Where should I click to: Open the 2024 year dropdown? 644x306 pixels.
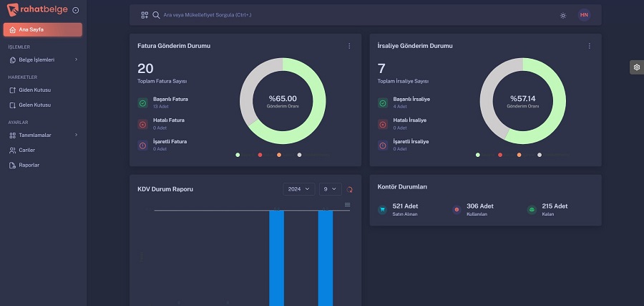pos(298,188)
